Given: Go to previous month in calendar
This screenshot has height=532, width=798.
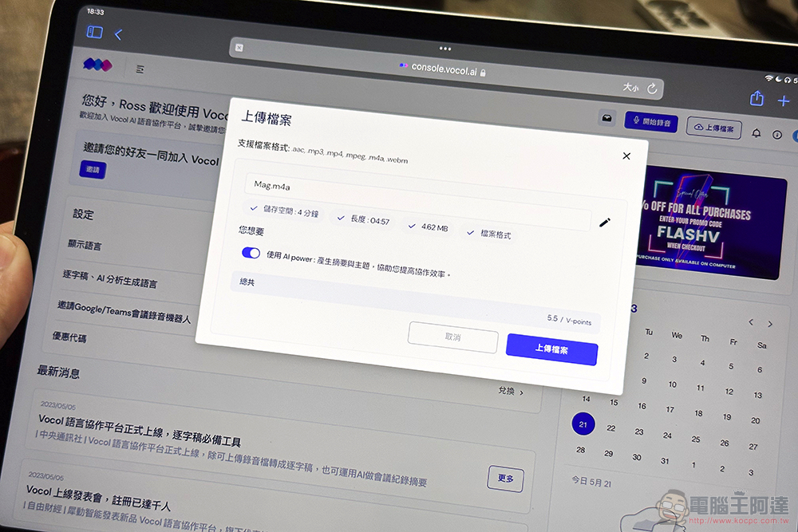Looking at the screenshot, I should (751, 322).
